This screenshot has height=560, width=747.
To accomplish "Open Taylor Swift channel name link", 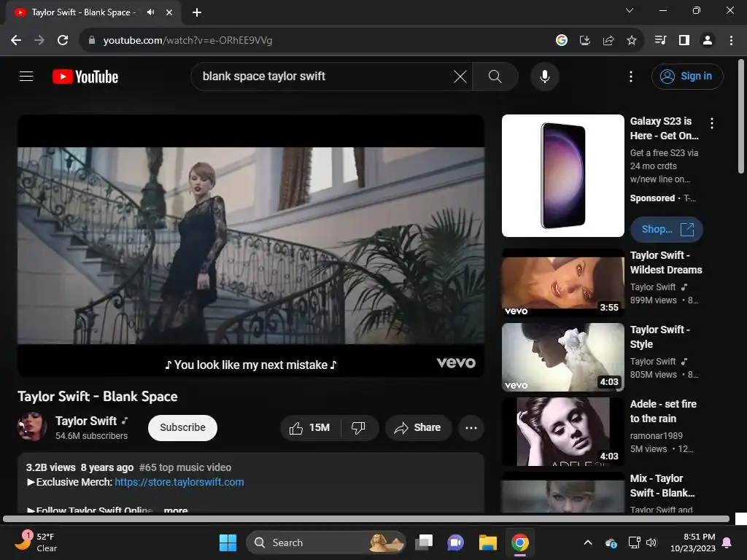I will click(x=86, y=421).
